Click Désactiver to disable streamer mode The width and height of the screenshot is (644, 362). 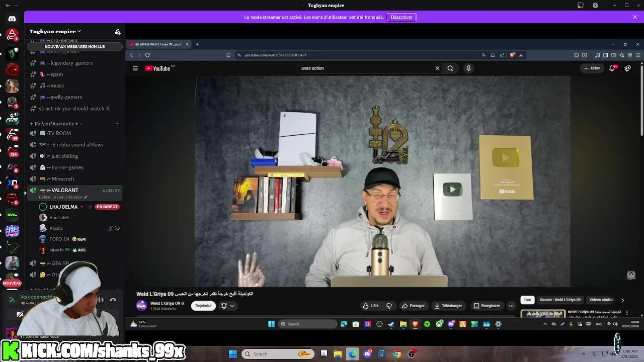(401, 17)
